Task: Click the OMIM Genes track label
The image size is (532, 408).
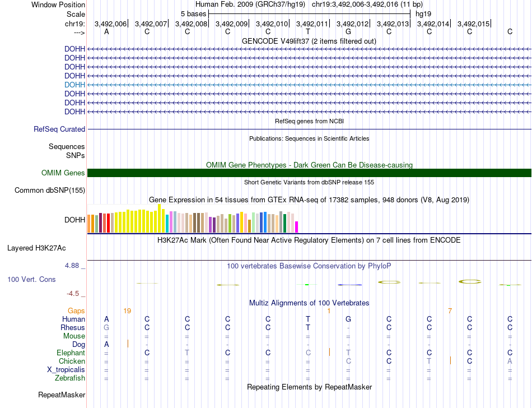Action: click(x=63, y=173)
